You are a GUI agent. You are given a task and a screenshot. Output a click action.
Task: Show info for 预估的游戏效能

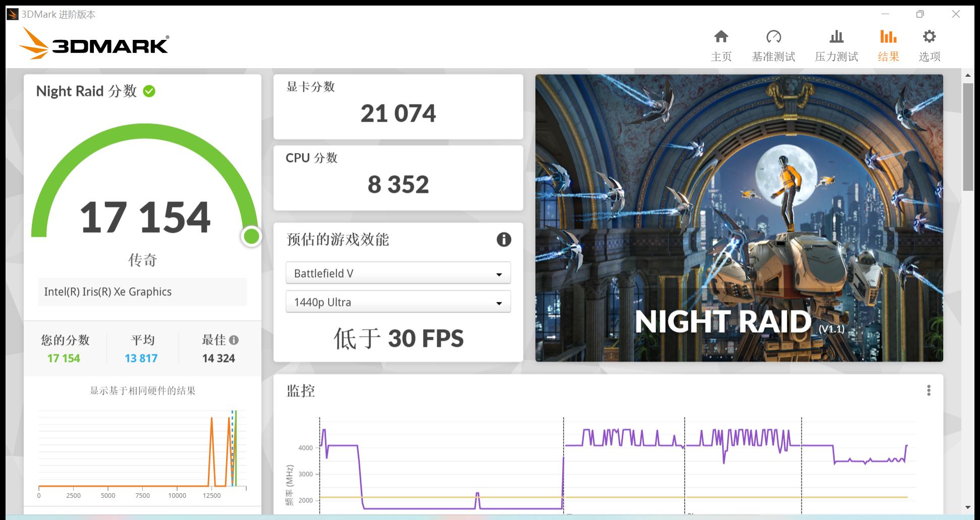[x=504, y=239]
